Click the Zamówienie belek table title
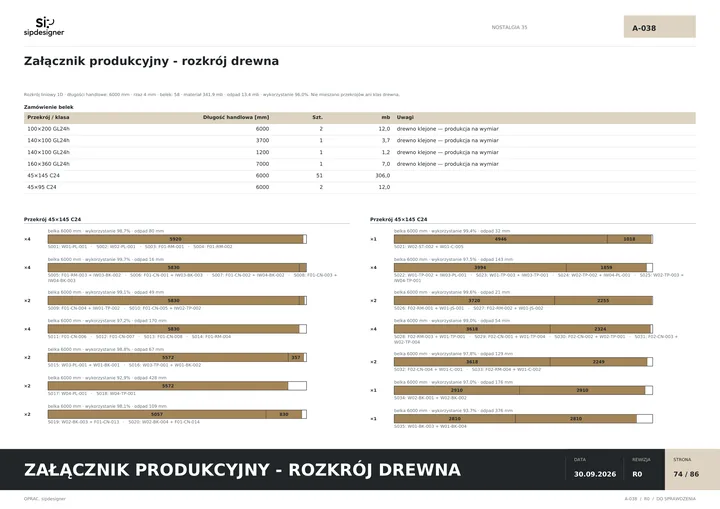 pyautogui.click(x=49, y=107)
